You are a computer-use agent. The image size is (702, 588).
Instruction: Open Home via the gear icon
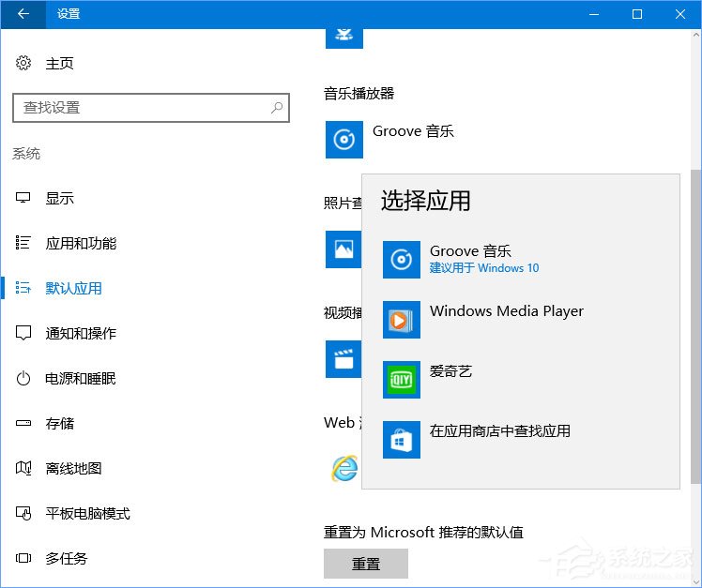(23, 64)
